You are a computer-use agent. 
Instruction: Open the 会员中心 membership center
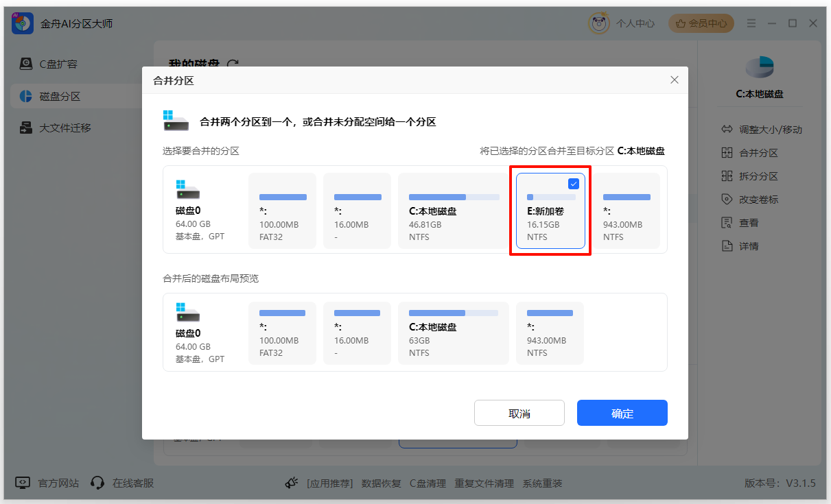tap(701, 23)
